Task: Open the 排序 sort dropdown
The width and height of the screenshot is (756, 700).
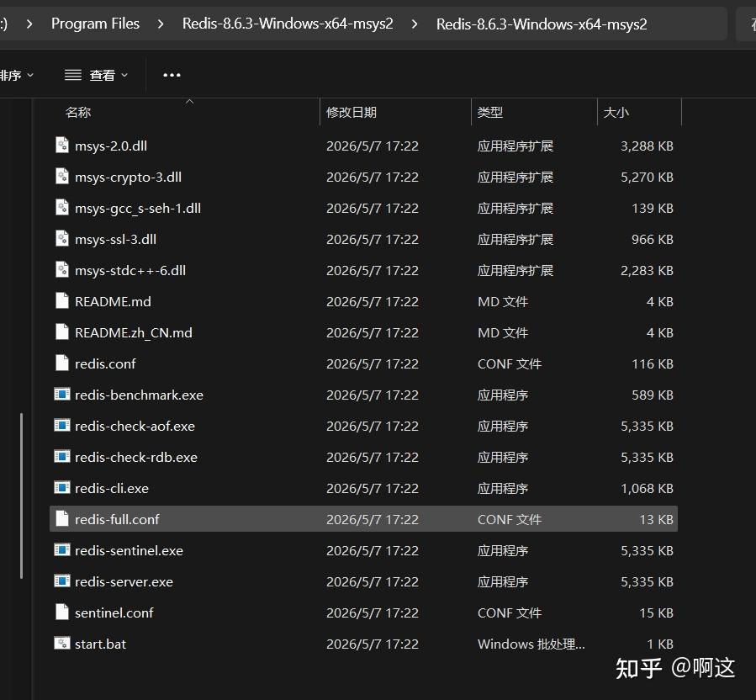Action: click(17, 75)
